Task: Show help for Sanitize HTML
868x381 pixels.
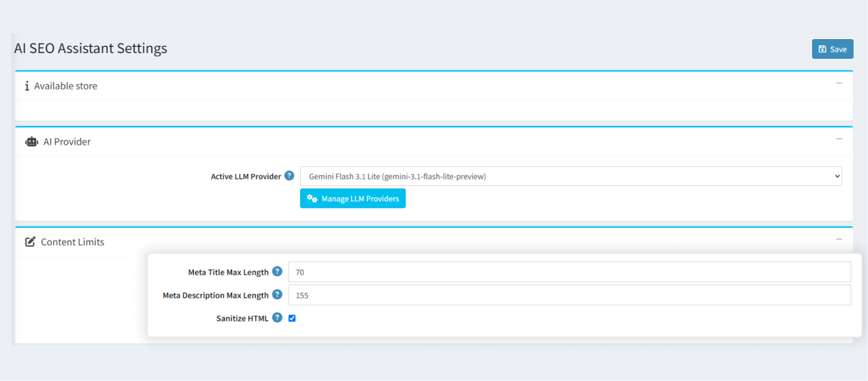Action: tap(277, 317)
